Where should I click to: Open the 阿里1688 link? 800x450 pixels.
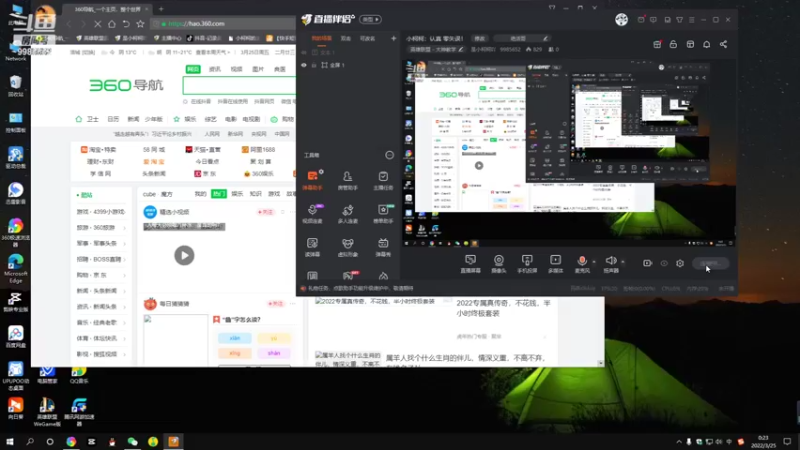click(259, 149)
